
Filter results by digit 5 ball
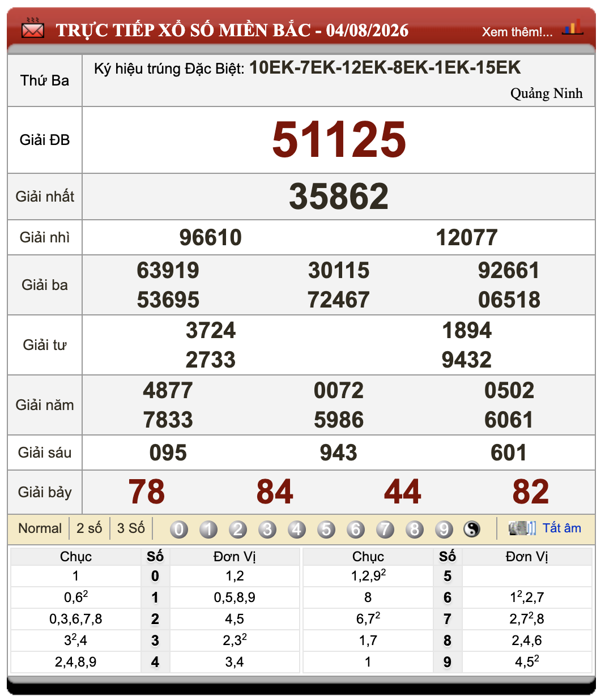click(x=326, y=529)
